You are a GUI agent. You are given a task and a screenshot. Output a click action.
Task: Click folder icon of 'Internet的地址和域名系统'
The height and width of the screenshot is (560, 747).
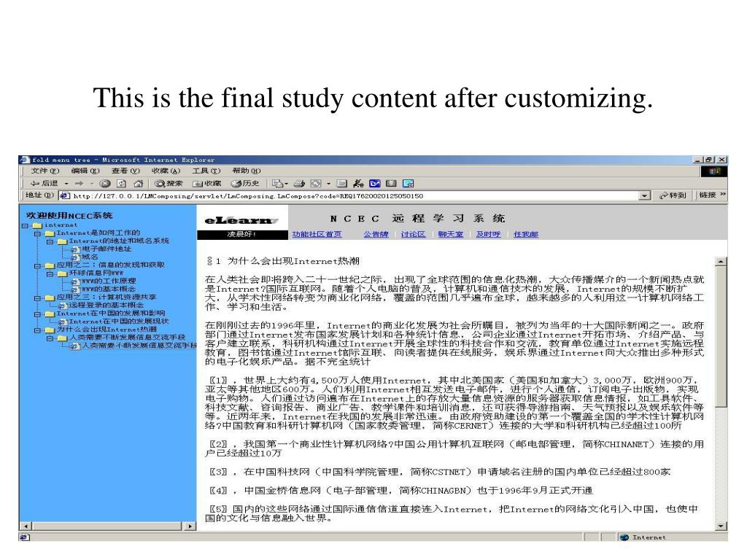pos(63,241)
